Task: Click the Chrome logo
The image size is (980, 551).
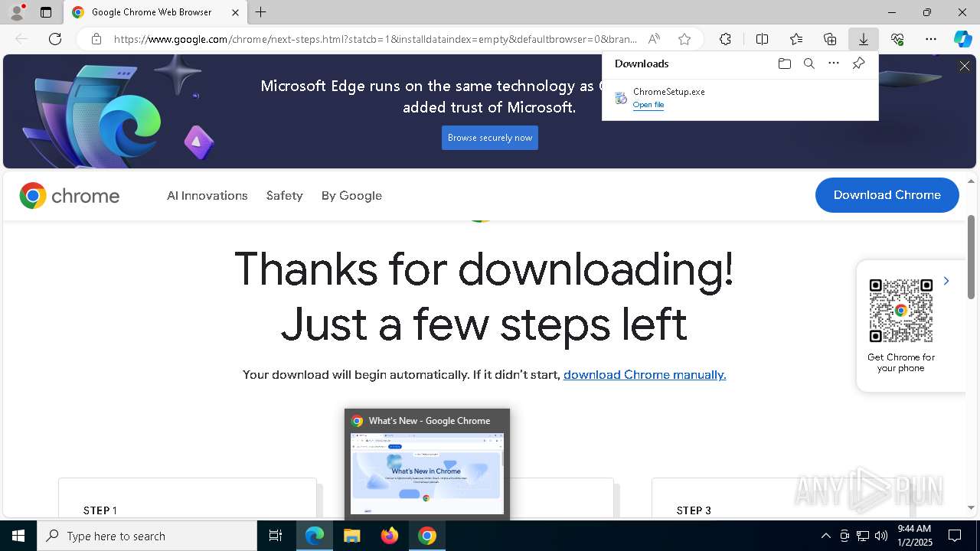Action: point(70,196)
